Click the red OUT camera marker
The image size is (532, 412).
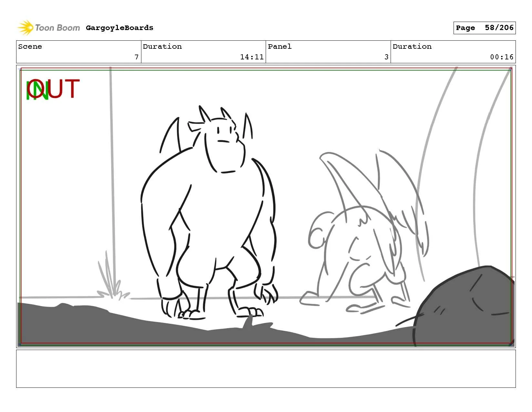(x=54, y=88)
